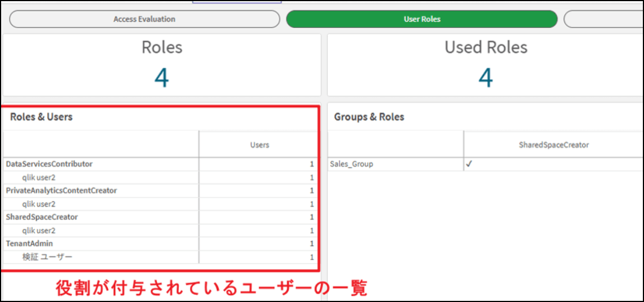Select qlik user2 under DataServicesContributor
The height and width of the screenshot is (302, 644).
point(39,178)
